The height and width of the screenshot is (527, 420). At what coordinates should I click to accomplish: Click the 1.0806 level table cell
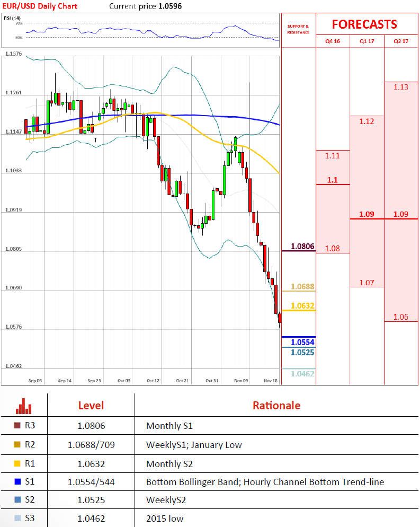coord(91,426)
